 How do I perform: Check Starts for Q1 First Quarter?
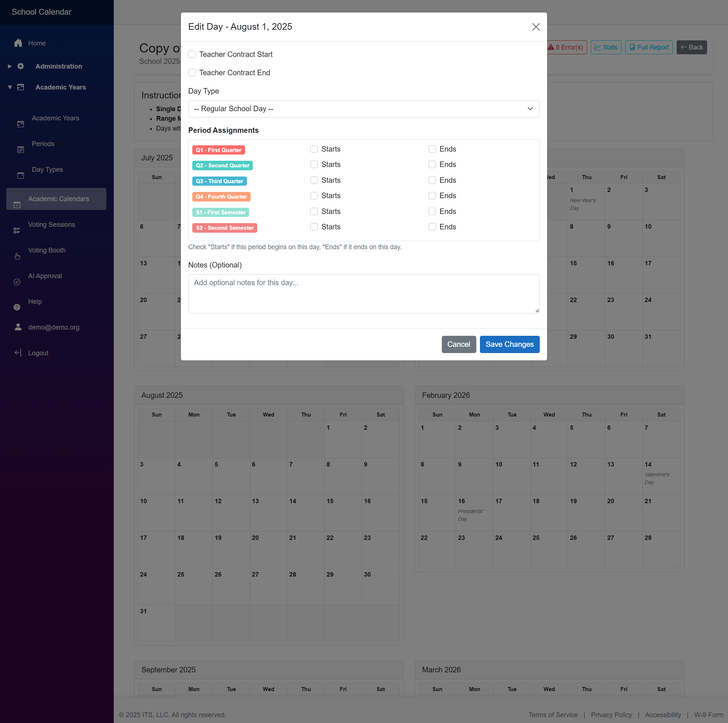(314, 149)
